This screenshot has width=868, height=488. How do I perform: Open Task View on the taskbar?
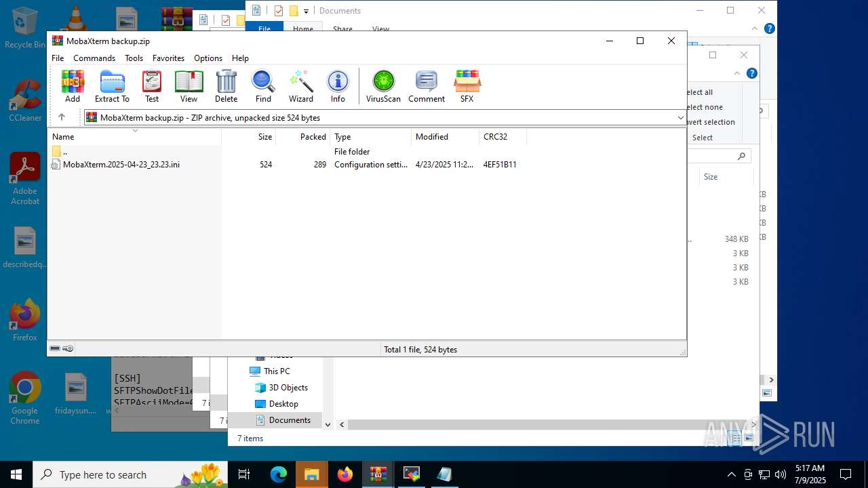(245, 474)
